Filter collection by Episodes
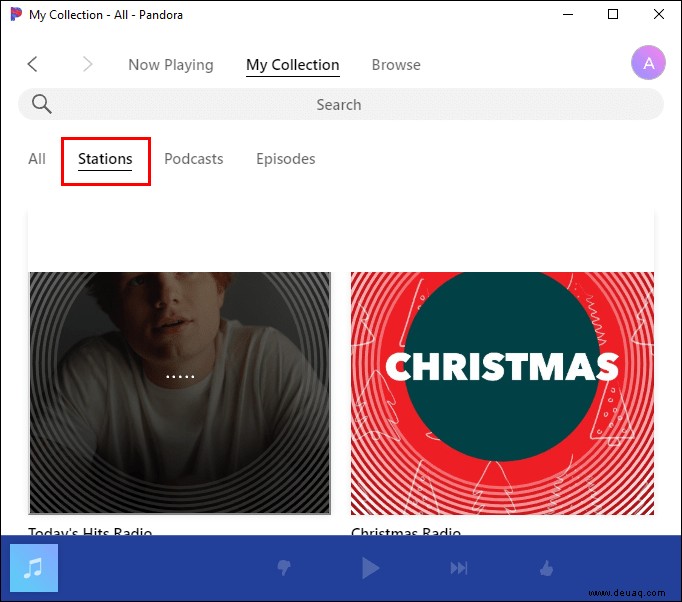The width and height of the screenshot is (682, 602). (x=286, y=159)
